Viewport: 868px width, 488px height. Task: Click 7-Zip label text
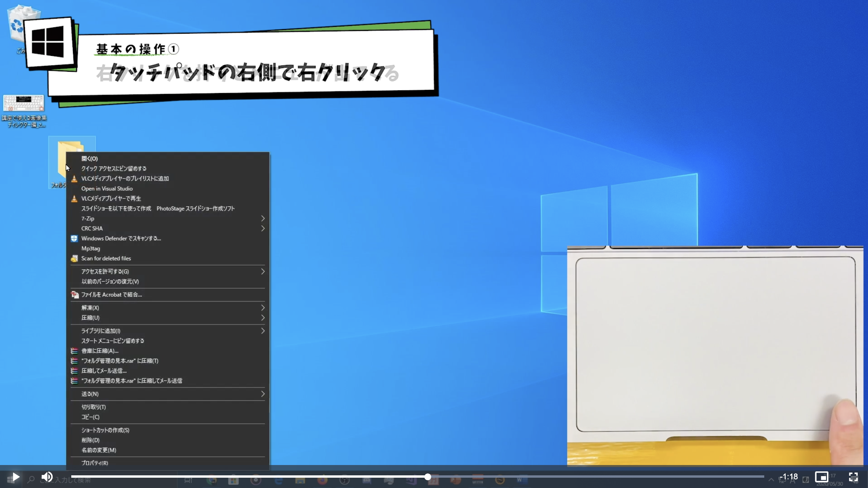click(x=88, y=218)
